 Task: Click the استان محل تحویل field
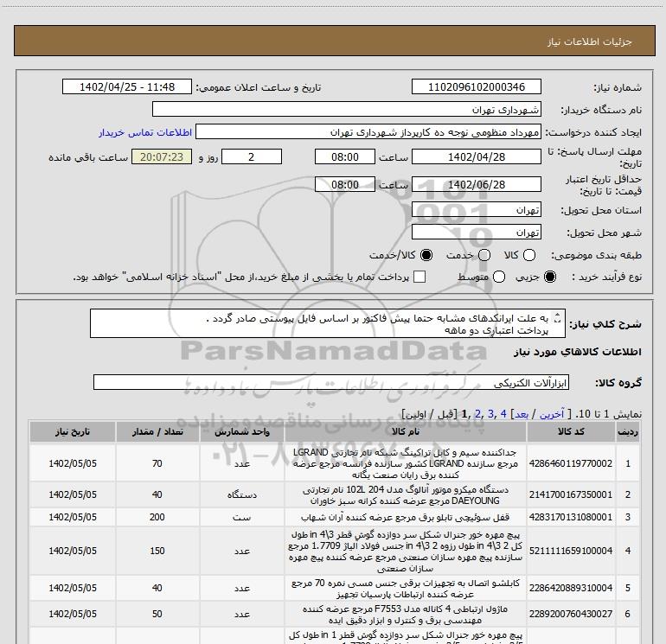point(476,209)
